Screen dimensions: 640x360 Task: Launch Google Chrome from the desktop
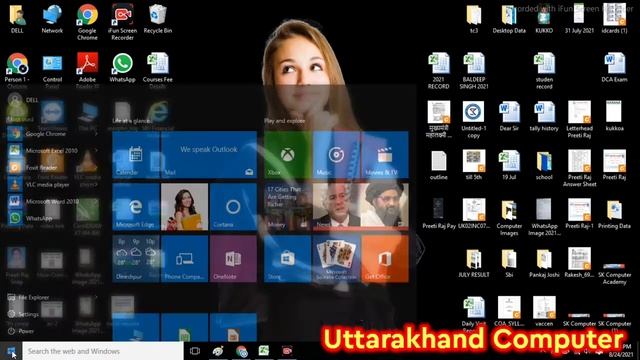pyautogui.click(x=87, y=22)
